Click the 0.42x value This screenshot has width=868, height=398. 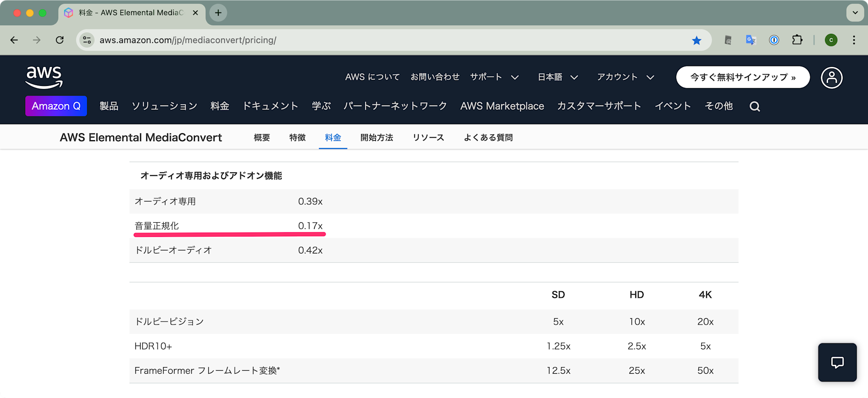tap(310, 250)
